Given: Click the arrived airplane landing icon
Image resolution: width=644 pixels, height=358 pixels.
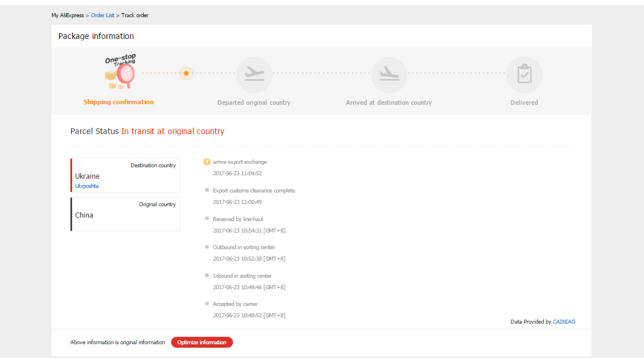Looking at the screenshot, I should click(389, 74).
